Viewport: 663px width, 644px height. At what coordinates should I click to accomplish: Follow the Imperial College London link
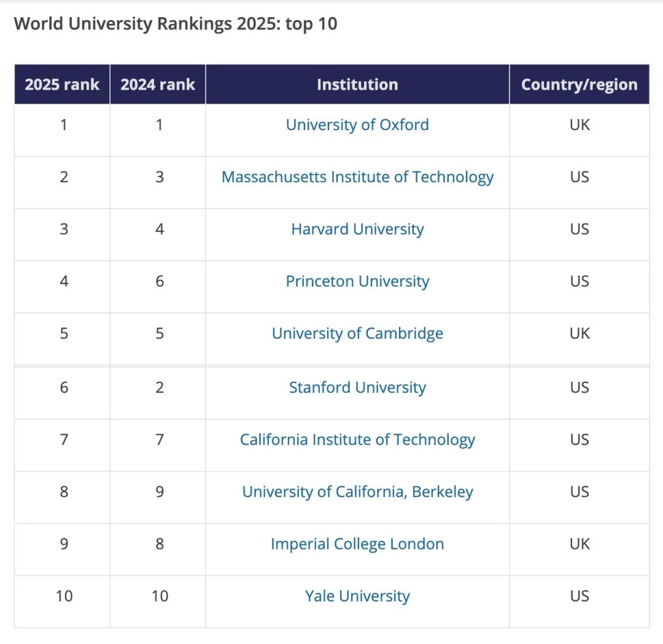(357, 544)
